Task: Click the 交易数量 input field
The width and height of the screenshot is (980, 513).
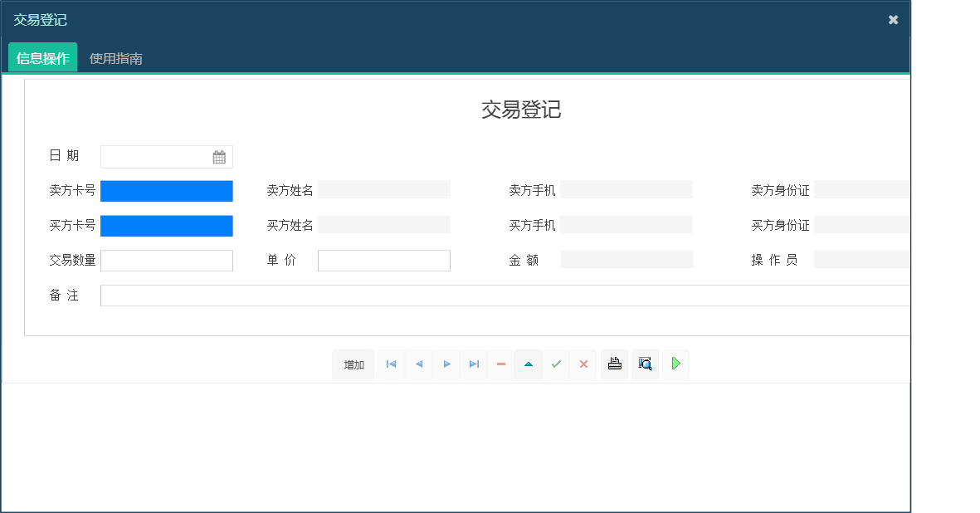Action: pos(166,260)
